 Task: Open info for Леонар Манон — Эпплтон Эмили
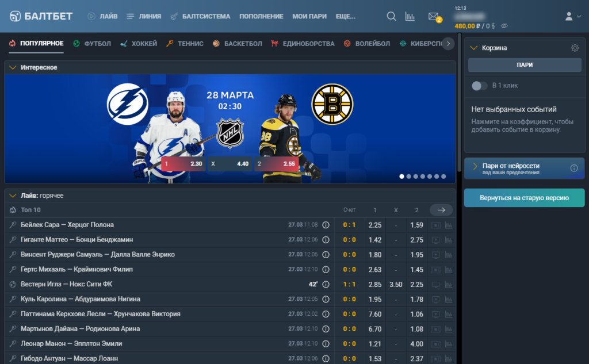(x=326, y=344)
